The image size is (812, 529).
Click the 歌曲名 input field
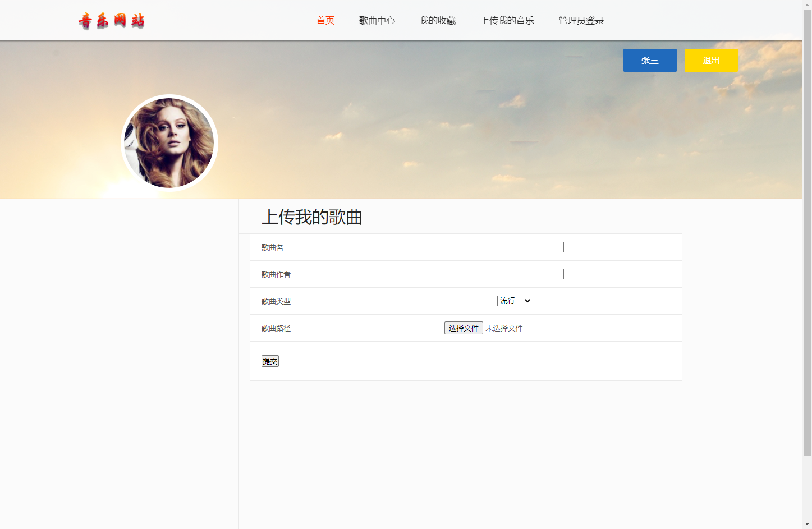coord(515,247)
